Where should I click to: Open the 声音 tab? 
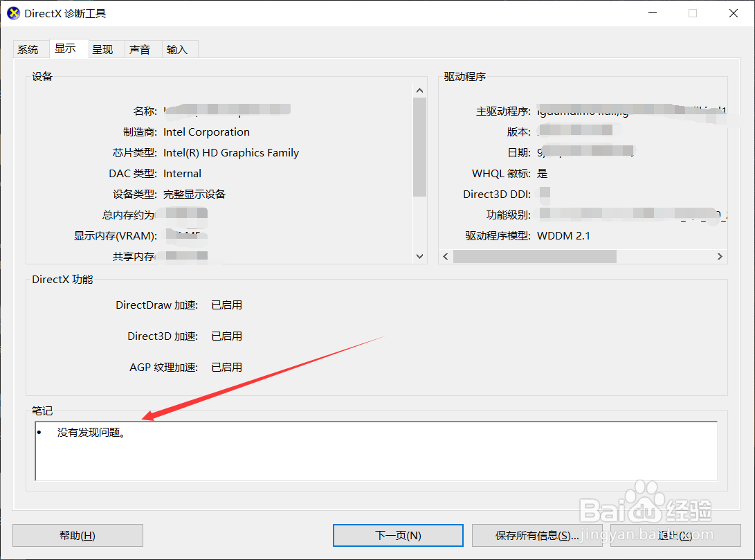[141, 49]
